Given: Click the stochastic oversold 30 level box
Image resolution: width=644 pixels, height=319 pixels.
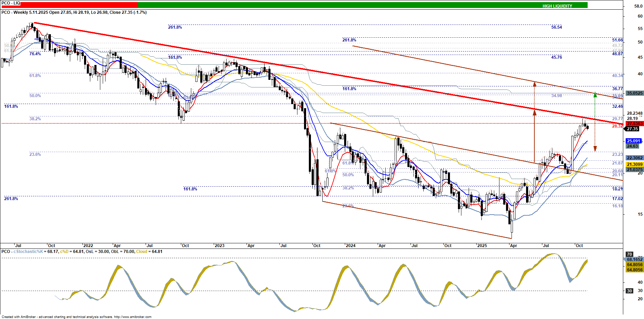Looking at the screenshot, I should click(629, 291).
